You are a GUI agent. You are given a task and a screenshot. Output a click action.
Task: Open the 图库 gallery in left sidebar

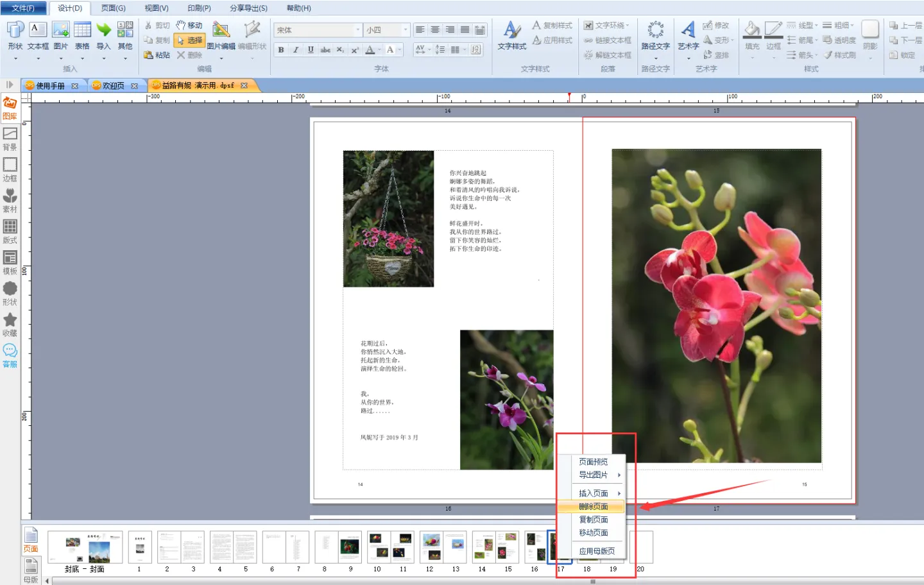pos(10,108)
